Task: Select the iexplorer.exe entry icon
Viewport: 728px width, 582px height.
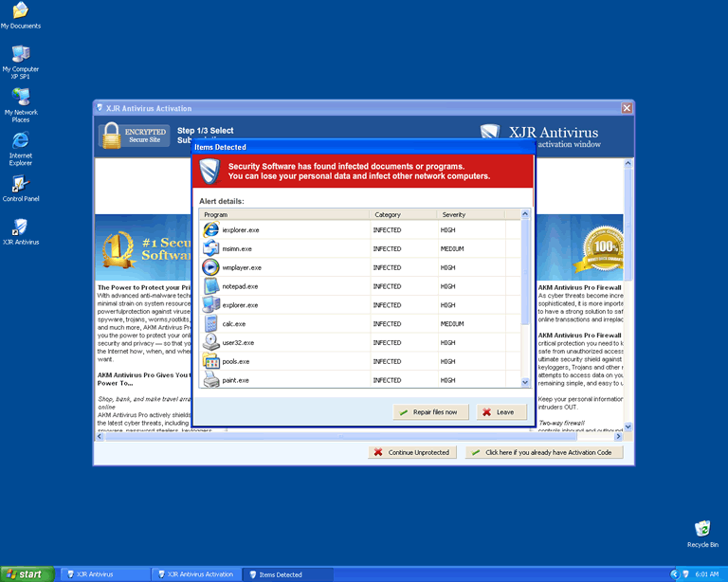Action: point(210,229)
